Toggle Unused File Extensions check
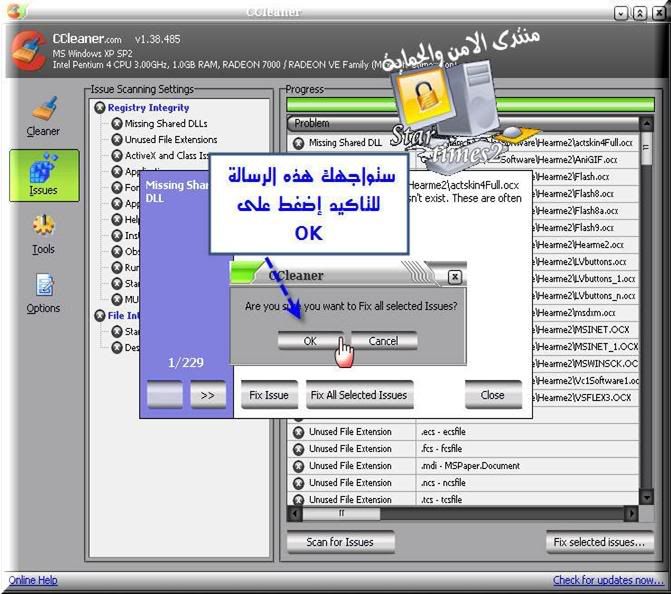This screenshot has width=671, height=594. pos(116,140)
